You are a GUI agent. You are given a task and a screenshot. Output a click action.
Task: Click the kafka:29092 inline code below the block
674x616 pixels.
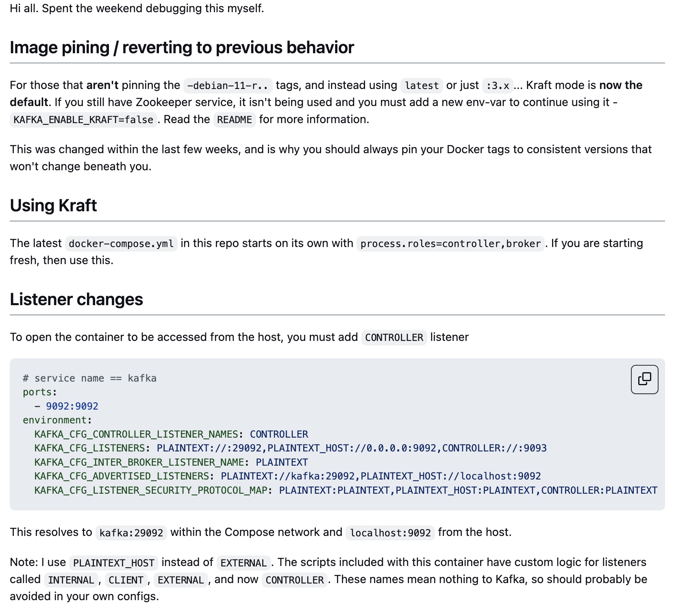[131, 533]
